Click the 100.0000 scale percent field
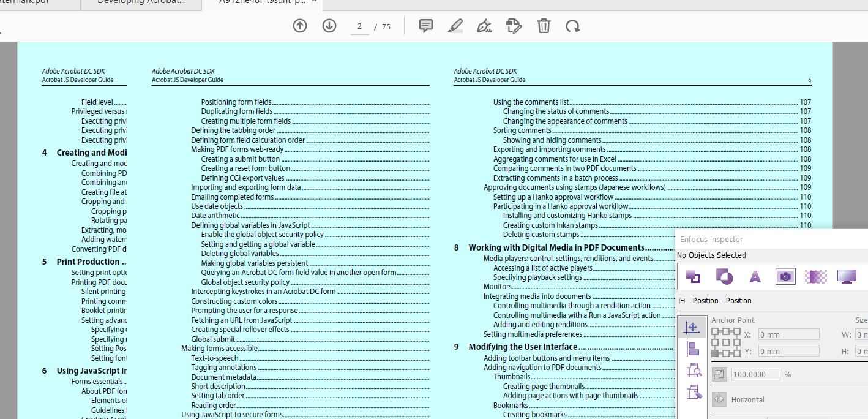Image resolution: width=868 pixels, height=419 pixels. pyautogui.click(x=755, y=374)
